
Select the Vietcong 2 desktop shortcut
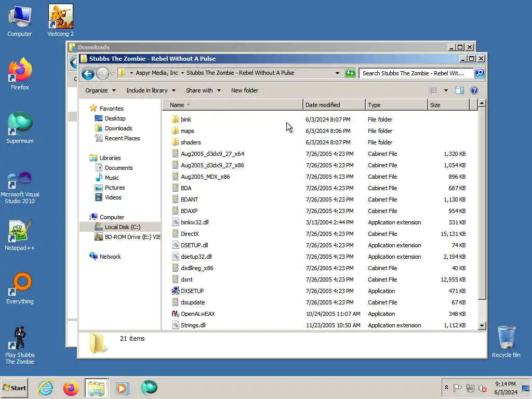tap(60, 20)
